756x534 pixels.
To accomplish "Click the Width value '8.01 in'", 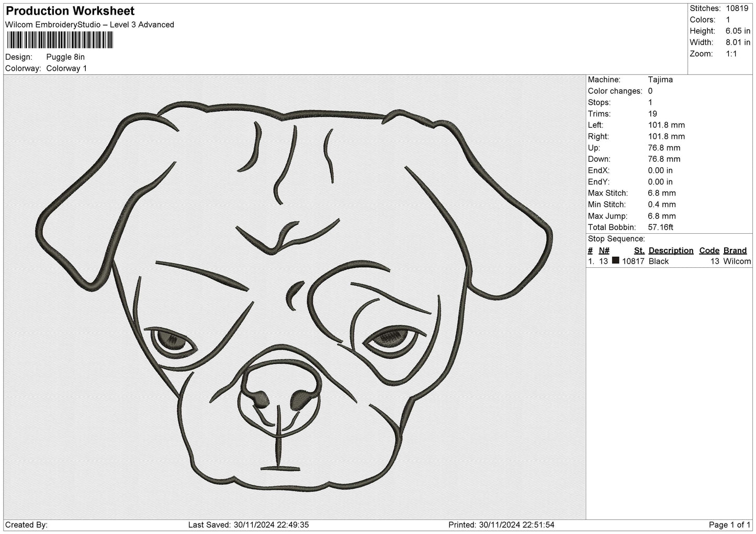I will [738, 42].
